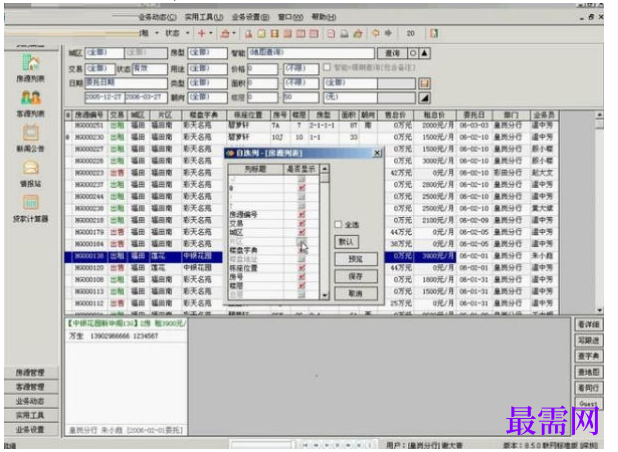
Task: Click the black triangle icon beside 查询
Action: [424, 53]
